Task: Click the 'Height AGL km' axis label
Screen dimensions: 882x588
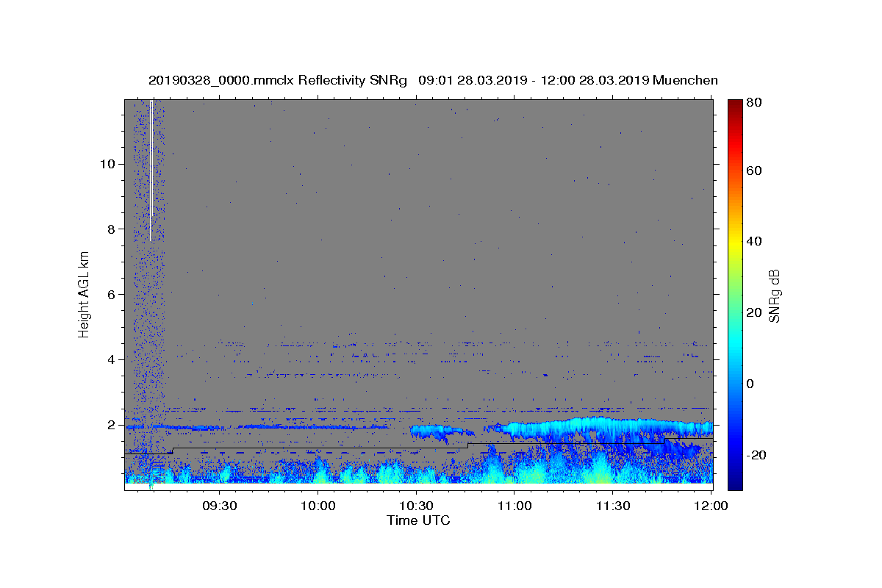Action: pyautogui.click(x=84, y=294)
